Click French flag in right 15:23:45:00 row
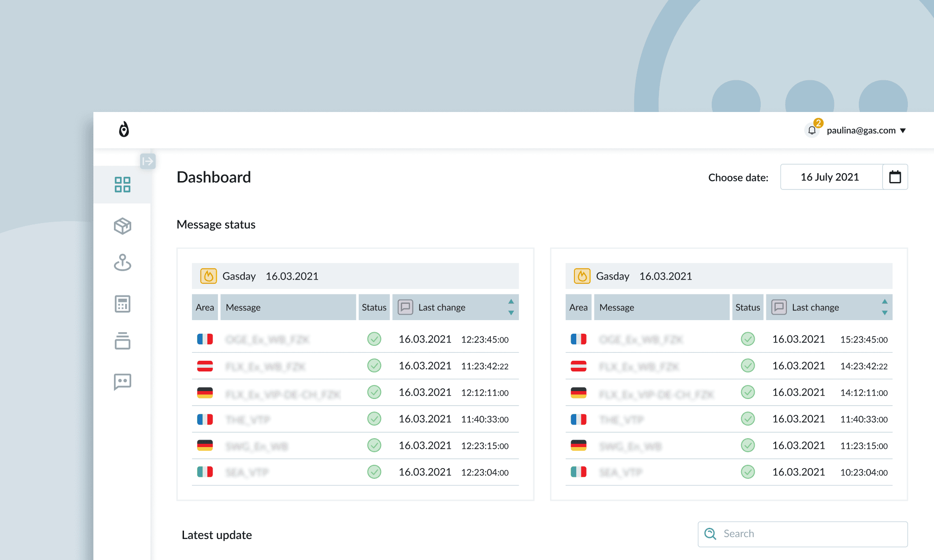The height and width of the screenshot is (560, 934). click(x=579, y=339)
